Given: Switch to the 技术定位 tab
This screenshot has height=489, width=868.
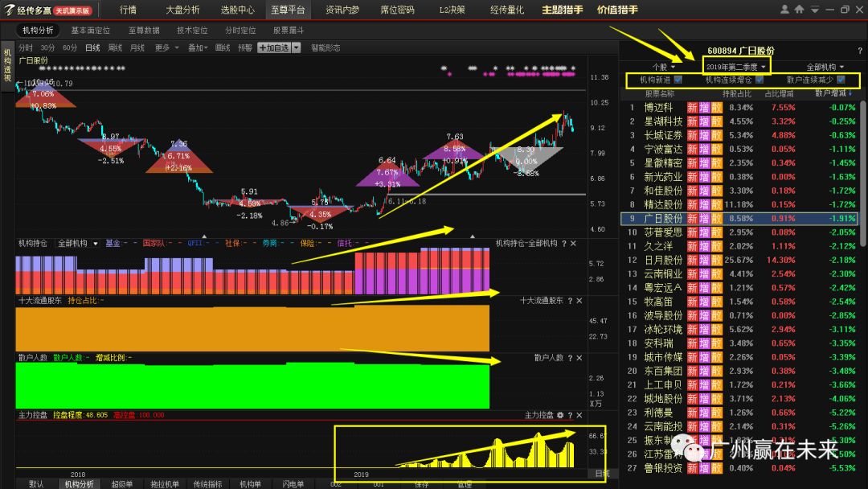Looking at the screenshot, I should [x=192, y=31].
